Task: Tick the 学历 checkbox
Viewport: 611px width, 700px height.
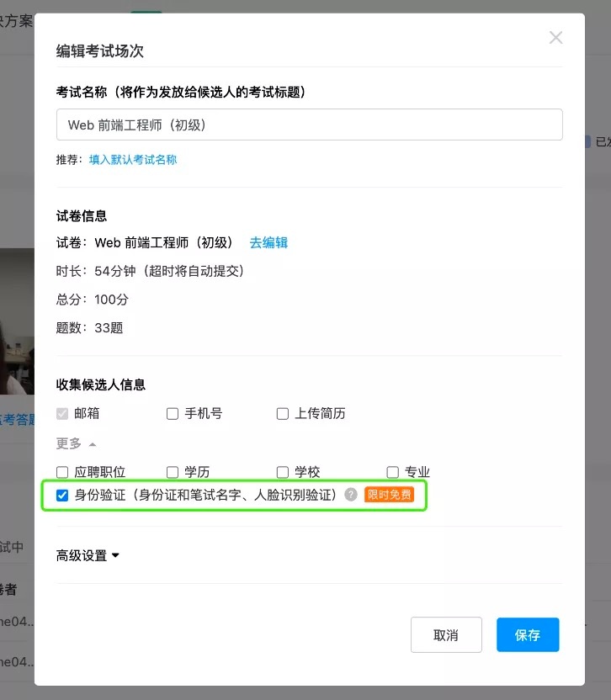Action: tap(173, 472)
